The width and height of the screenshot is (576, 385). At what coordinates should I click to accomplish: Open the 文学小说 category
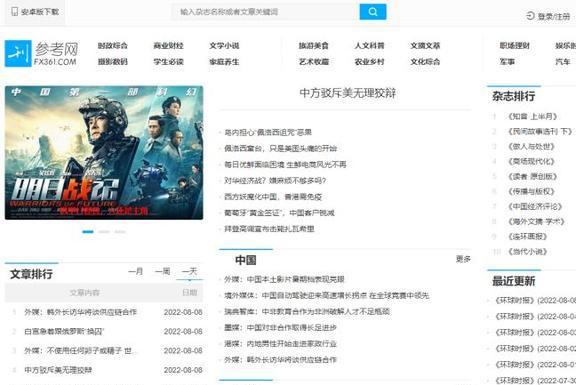(x=224, y=46)
